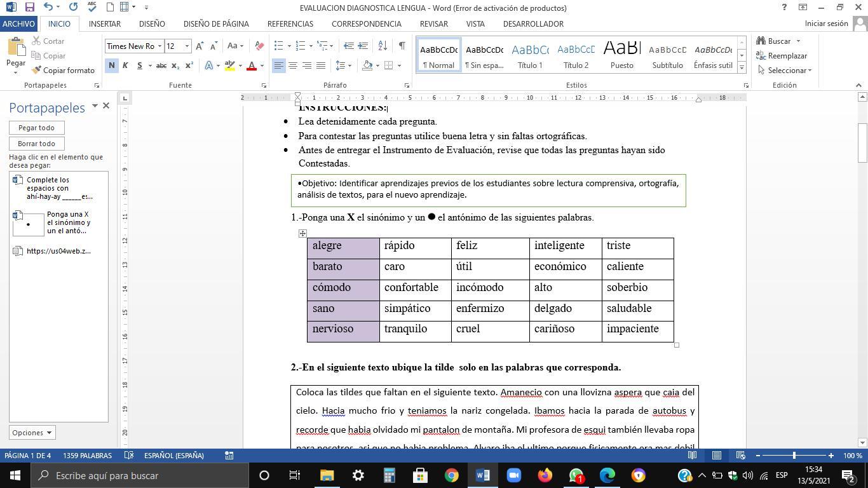Viewport: 868px width, 488px height.
Task: Open the INSERTAR ribbon tab
Action: (x=105, y=24)
